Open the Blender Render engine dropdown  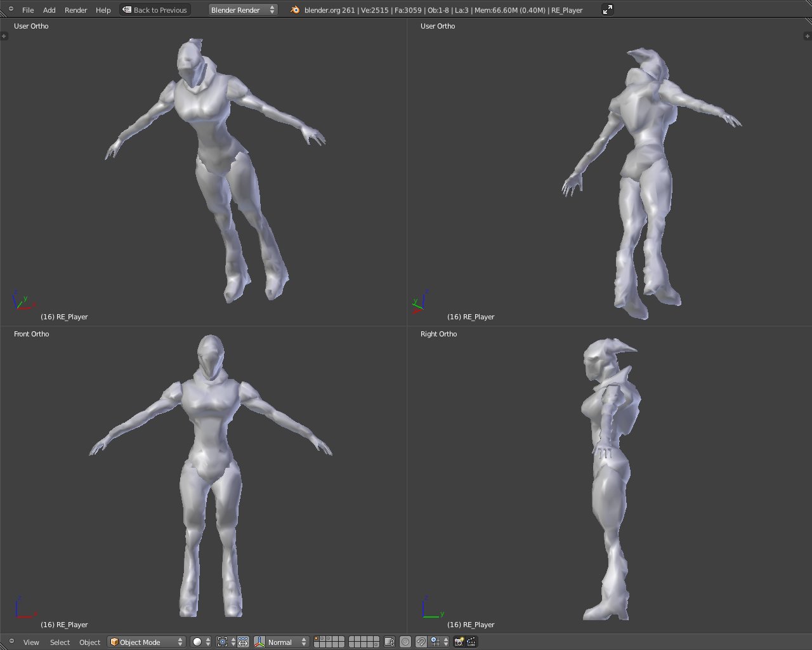[x=243, y=10]
